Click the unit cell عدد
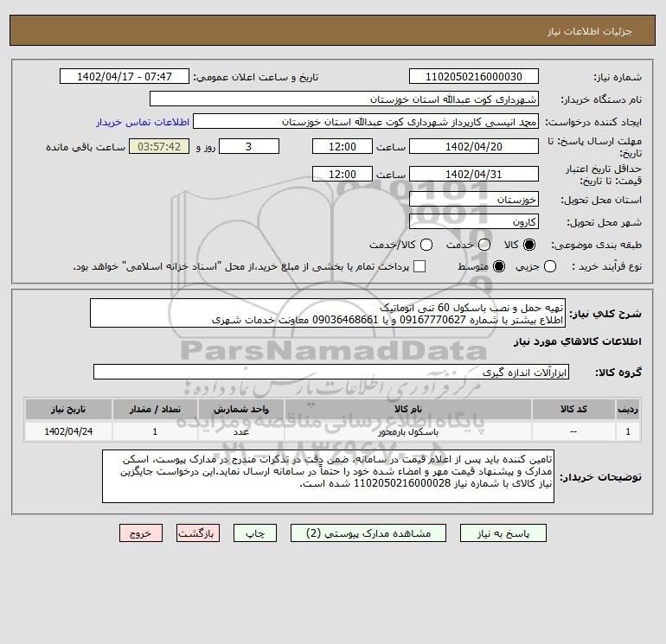This screenshot has height=644, width=666. pos(240,431)
